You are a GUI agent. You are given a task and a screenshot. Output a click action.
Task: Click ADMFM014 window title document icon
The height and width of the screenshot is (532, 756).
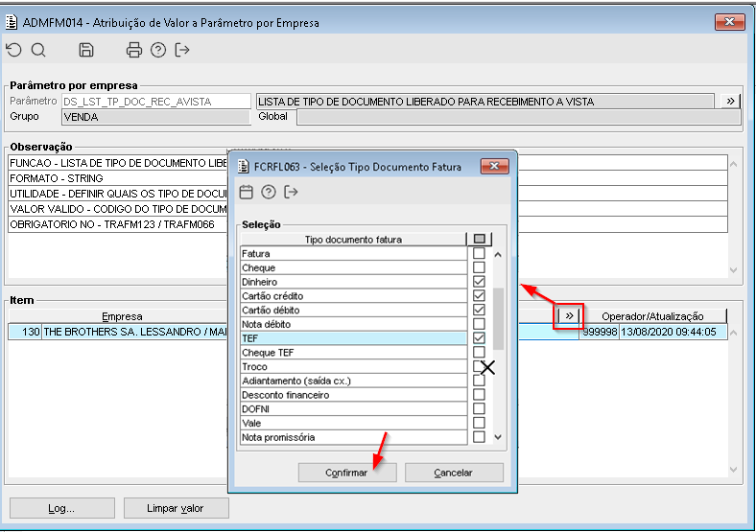pos(12,23)
